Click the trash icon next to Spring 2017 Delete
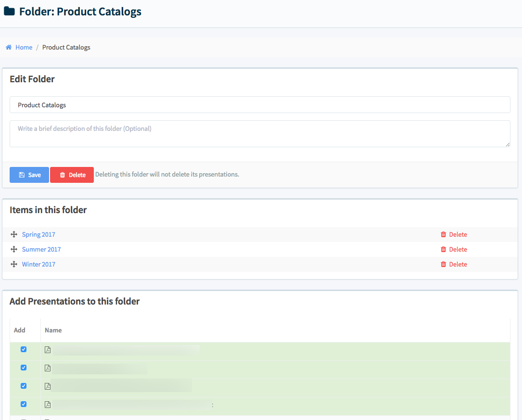 click(443, 234)
